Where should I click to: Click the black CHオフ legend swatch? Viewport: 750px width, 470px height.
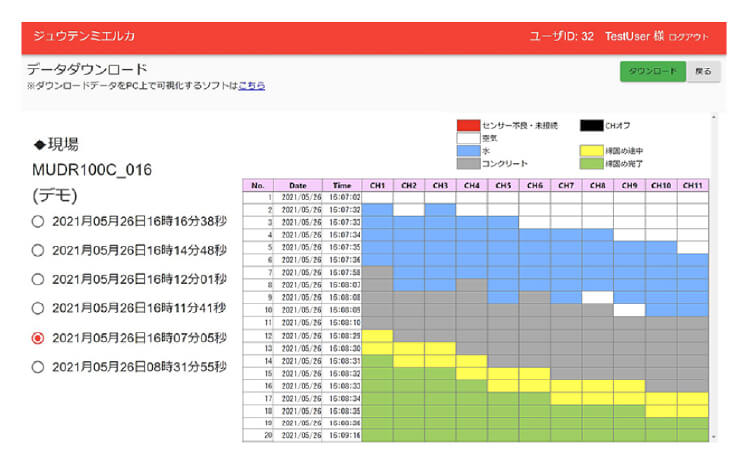coord(592,125)
